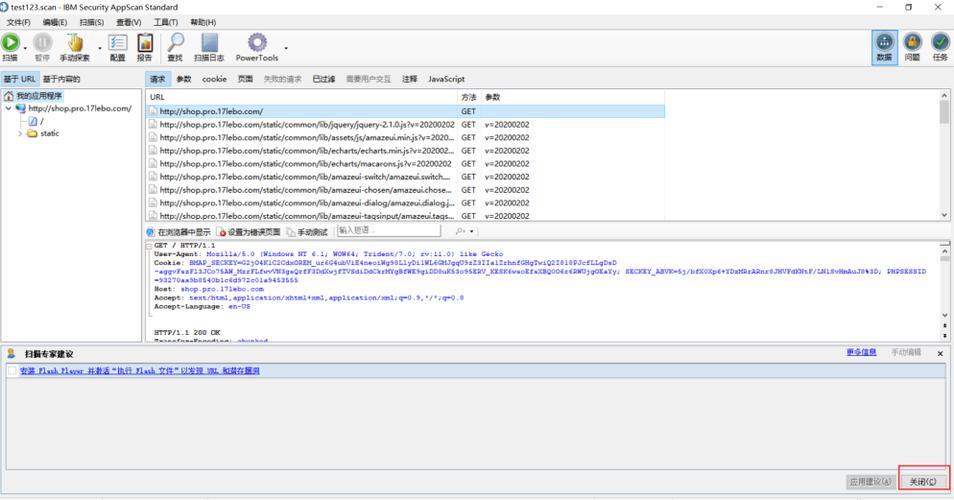Click 我的应用程序 home icon in tree

coord(9,96)
